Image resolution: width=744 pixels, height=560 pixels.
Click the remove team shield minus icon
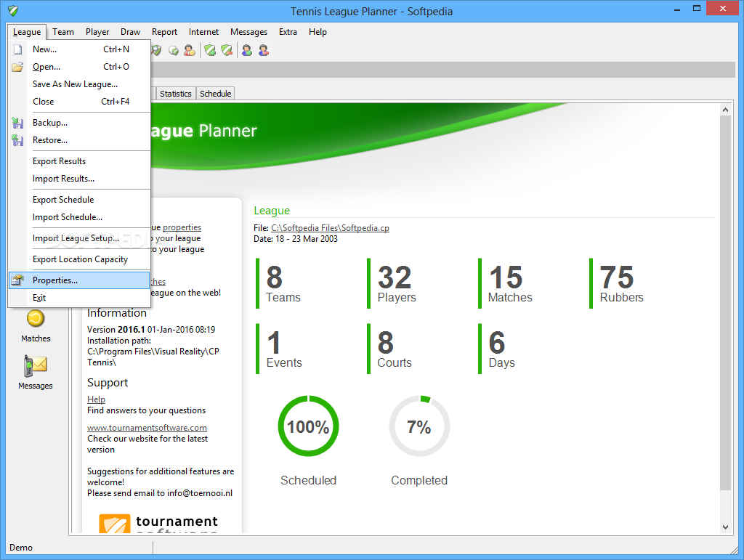pos(227,50)
